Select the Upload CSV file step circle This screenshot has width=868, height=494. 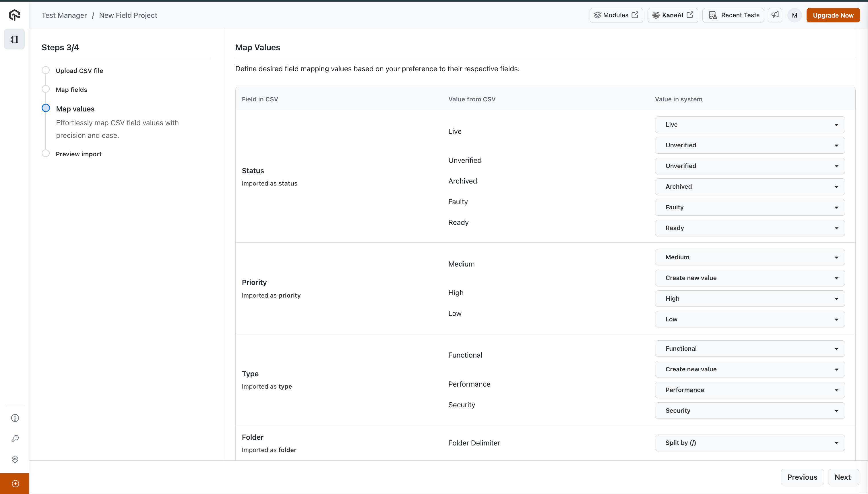point(46,70)
